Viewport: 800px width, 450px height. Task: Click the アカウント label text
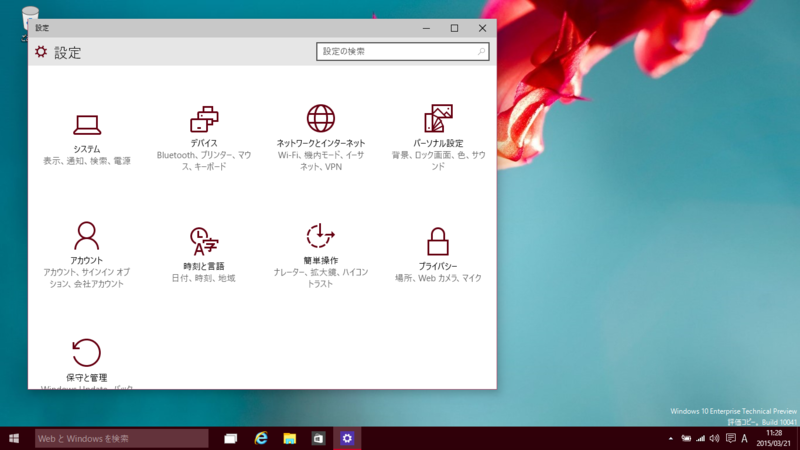[87, 260]
